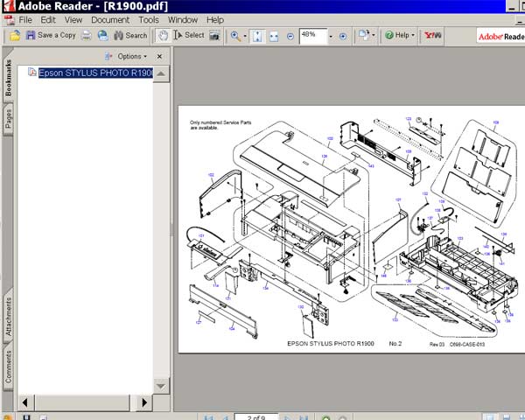Open the zoom percentage dropdown arrow

pyautogui.click(x=331, y=36)
